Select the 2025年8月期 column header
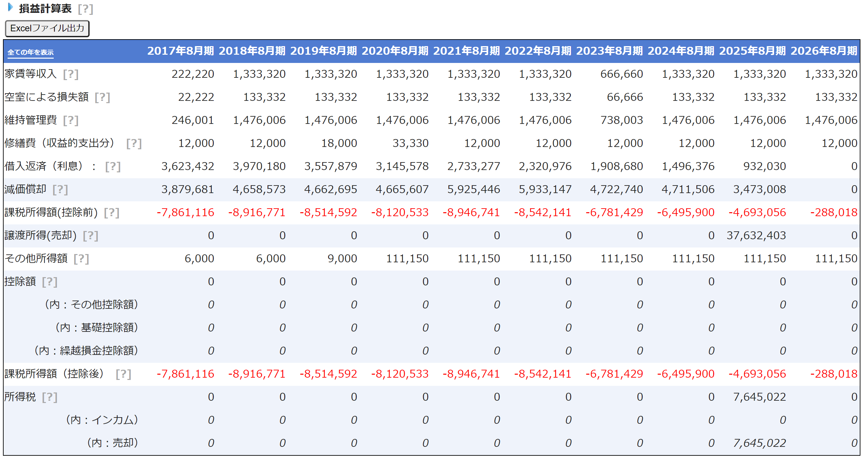The height and width of the screenshot is (461, 868). click(x=752, y=51)
